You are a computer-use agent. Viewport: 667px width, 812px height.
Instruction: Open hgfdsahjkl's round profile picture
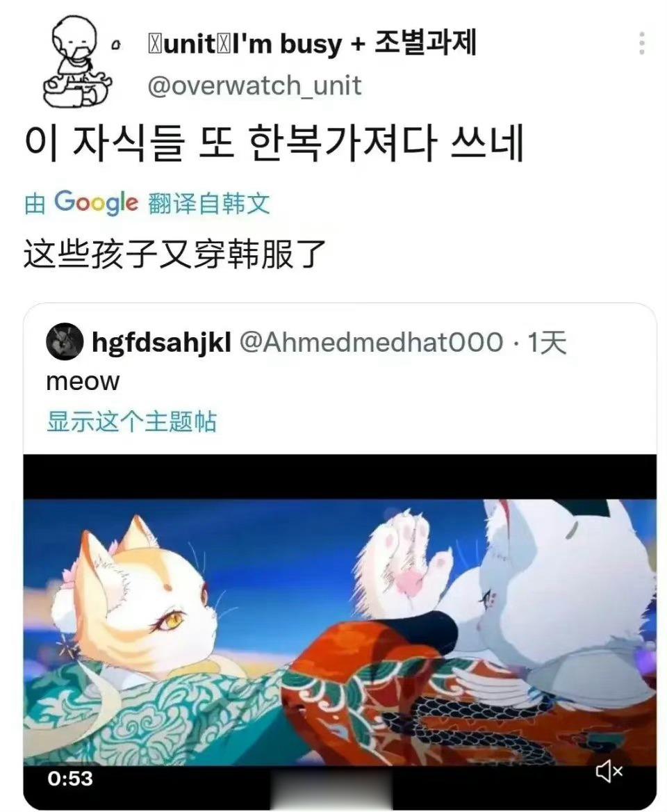click(65, 342)
